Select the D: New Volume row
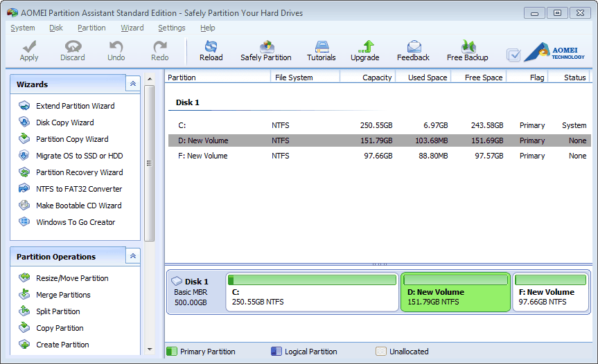Image resolution: width=598 pixels, height=364 pixels. (380, 140)
